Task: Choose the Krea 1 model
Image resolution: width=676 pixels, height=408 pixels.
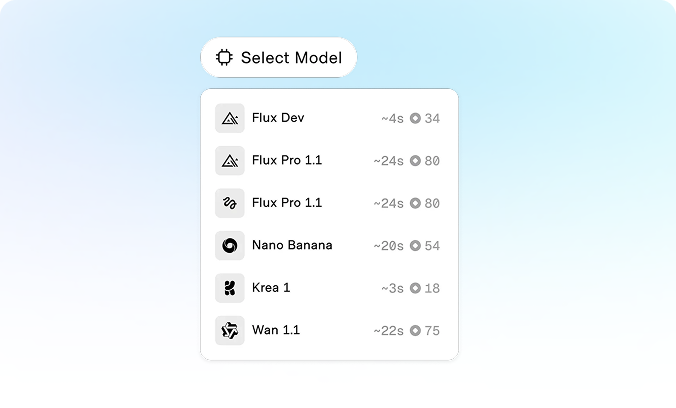Action: click(329, 288)
